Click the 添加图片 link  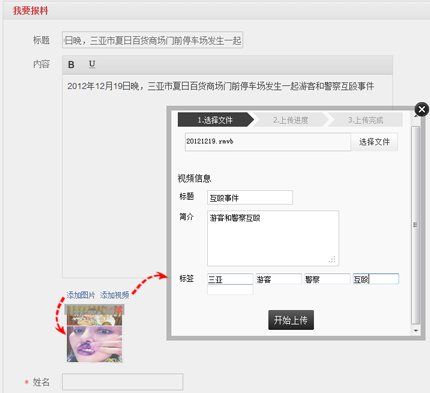pos(81,295)
